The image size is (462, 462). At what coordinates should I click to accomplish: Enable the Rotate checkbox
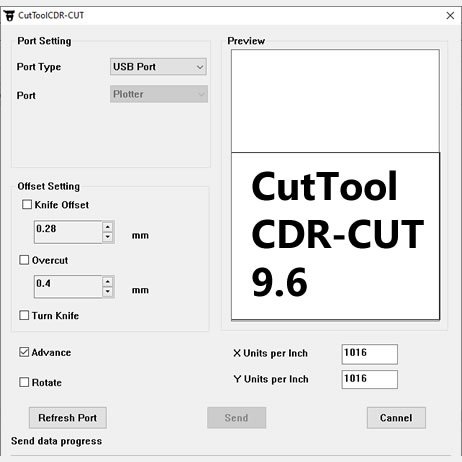coord(24,382)
